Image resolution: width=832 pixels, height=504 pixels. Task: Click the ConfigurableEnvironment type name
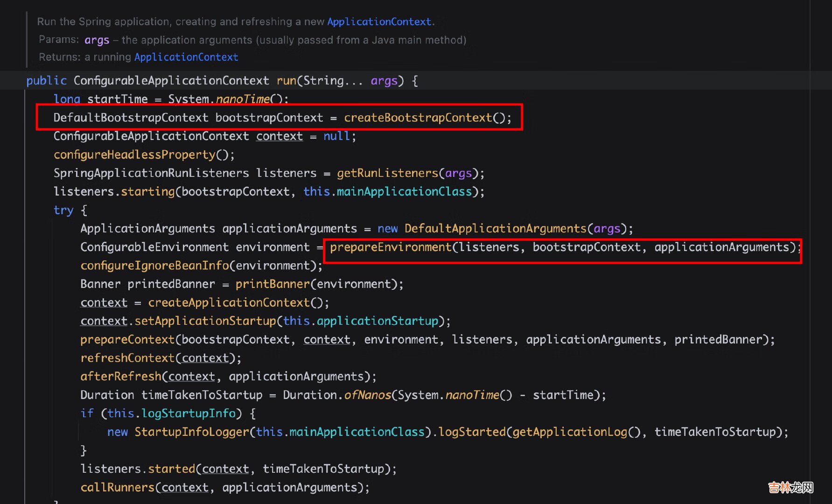point(154,247)
